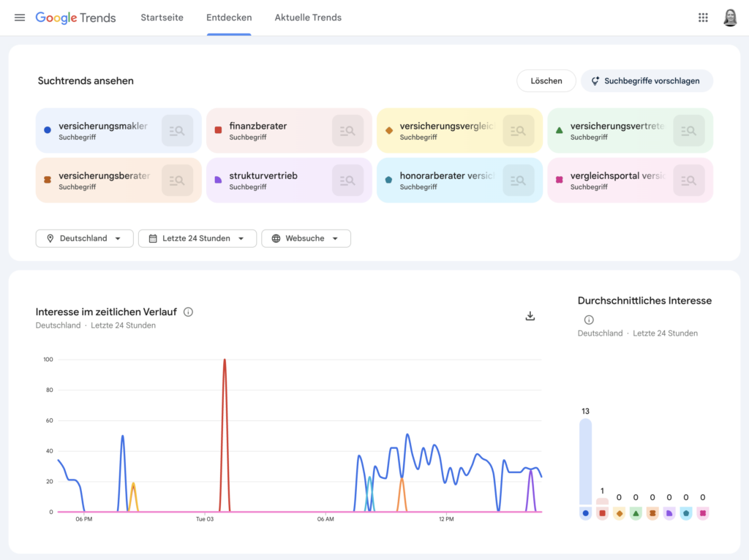Screen dimensions: 749x560
Task: Go to the Aktuelle Trends tab
Action: coord(308,18)
